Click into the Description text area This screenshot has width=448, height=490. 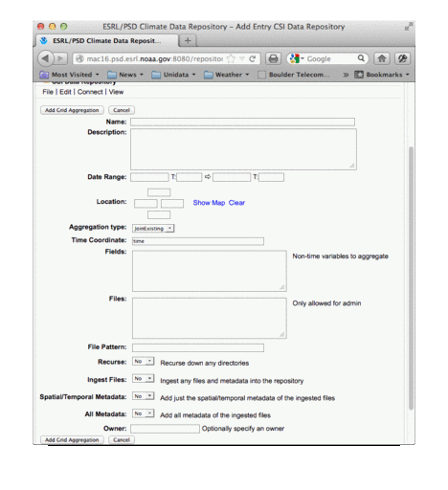[243, 149]
